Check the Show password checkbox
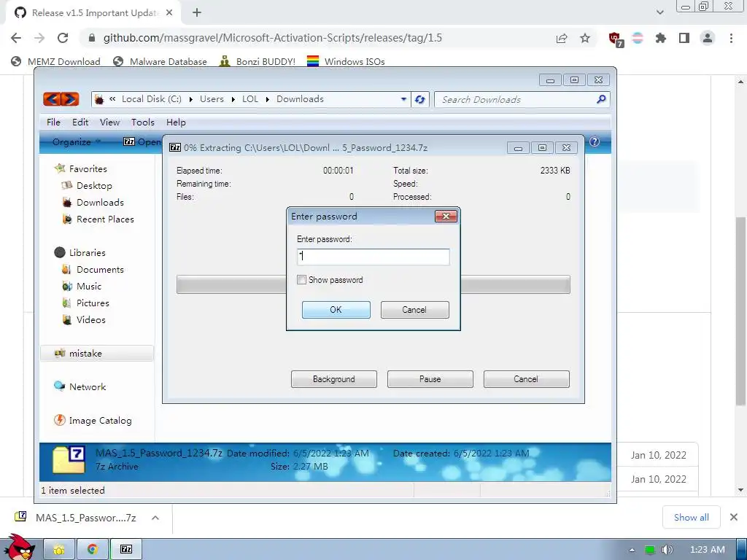This screenshot has width=747, height=560. (301, 279)
